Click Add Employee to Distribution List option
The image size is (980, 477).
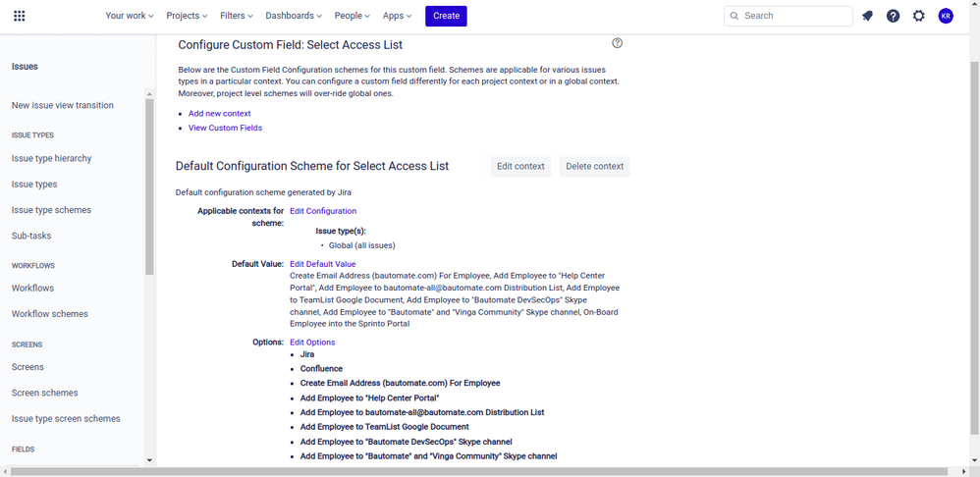(422, 412)
